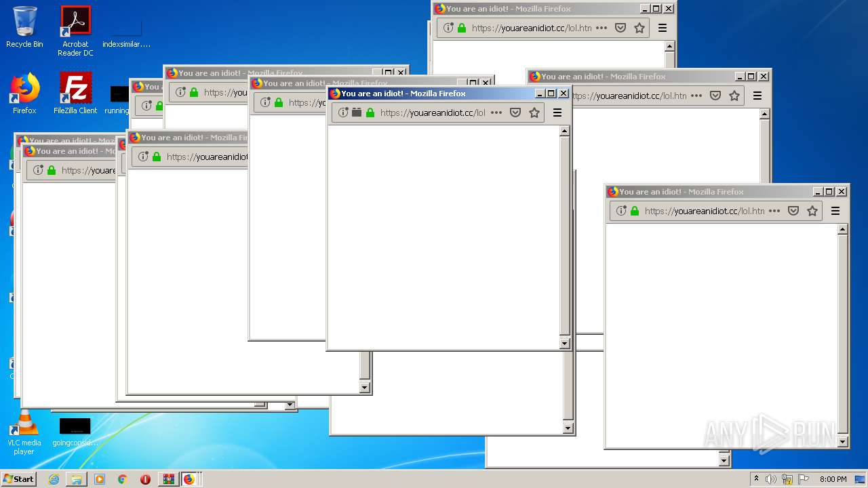Show hidden system tray icons
The width and height of the screenshot is (868, 488).
pyautogui.click(x=756, y=479)
